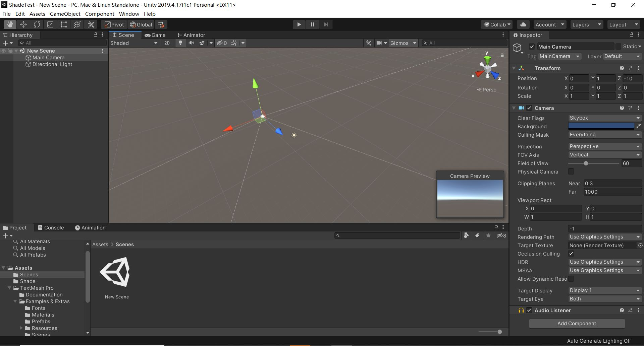644x346 pixels.
Task: Toggle favorites star in Project panel
Action: click(488, 235)
